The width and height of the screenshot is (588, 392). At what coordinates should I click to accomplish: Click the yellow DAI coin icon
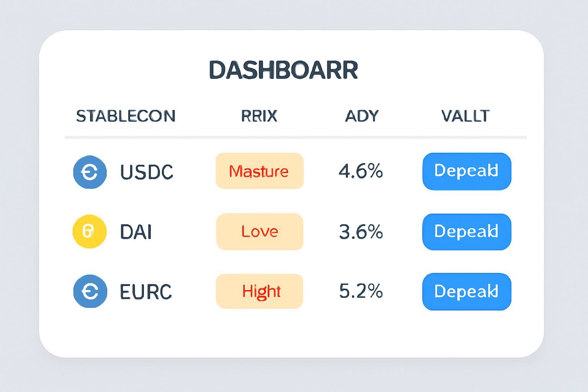tap(90, 232)
